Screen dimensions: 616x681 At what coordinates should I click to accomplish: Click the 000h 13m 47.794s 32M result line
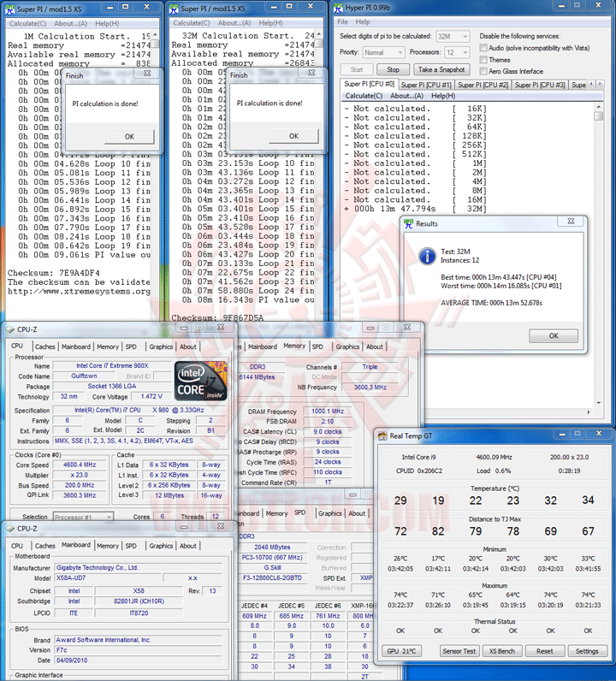pyautogui.click(x=415, y=209)
